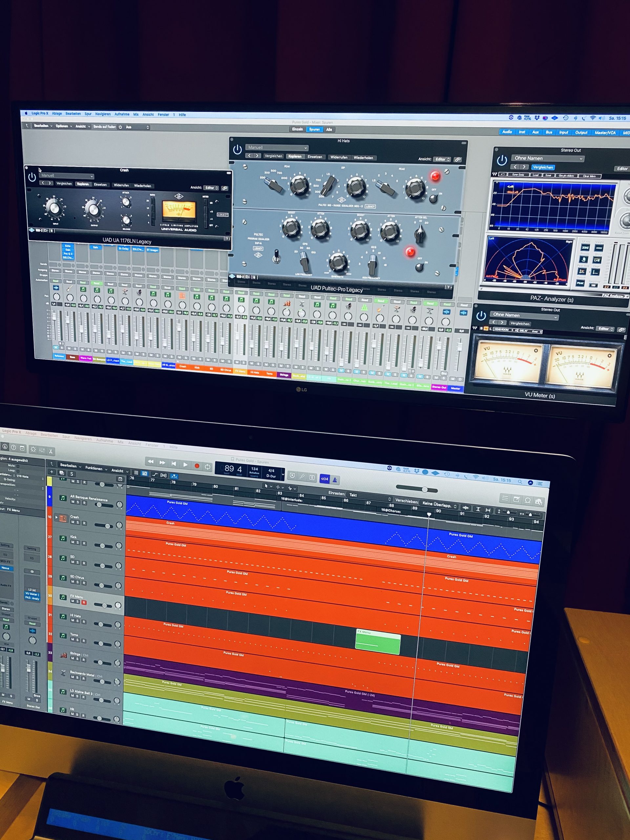
Task: Click the Drum Machine Designer icon on Crash track
Action: [63, 519]
